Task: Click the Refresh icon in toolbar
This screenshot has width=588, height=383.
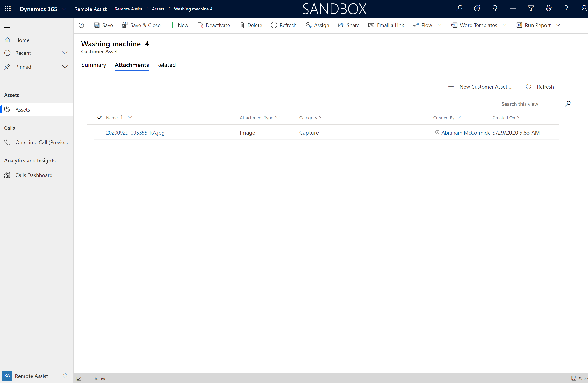Action: 274,25
